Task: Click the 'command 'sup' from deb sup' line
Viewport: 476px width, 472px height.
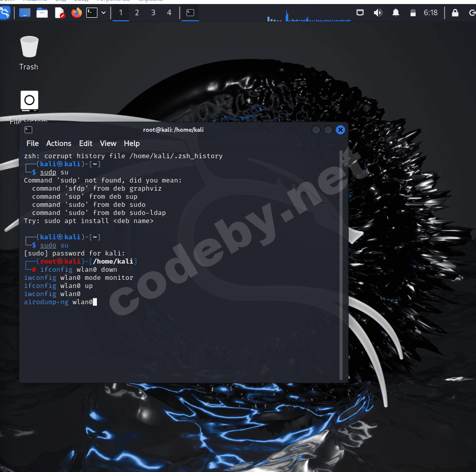Action: pos(85,197)
